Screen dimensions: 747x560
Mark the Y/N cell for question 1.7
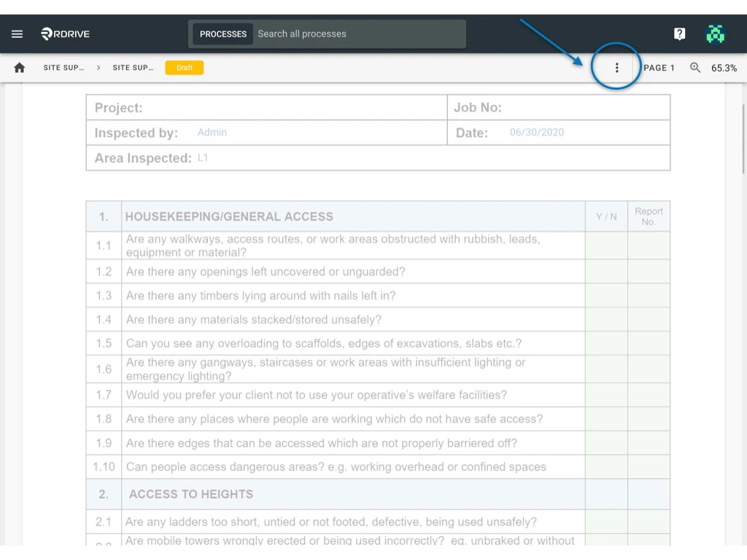click(605, 394)
